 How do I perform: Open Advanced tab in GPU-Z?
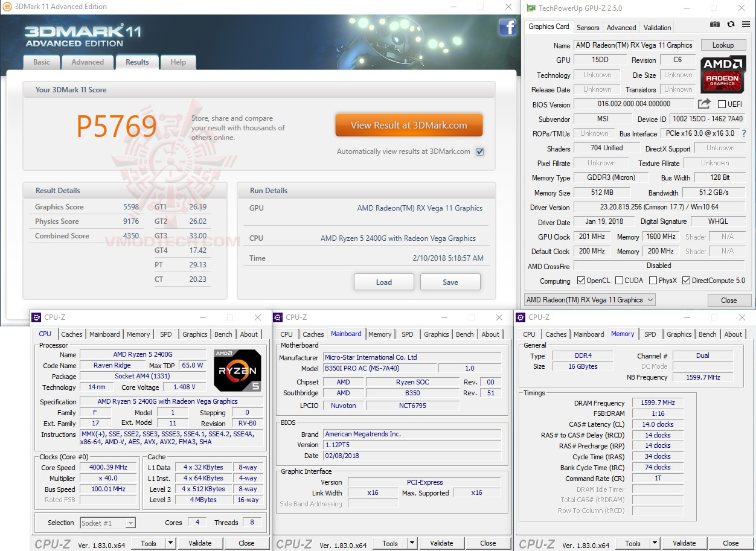(x=621, y=27)
